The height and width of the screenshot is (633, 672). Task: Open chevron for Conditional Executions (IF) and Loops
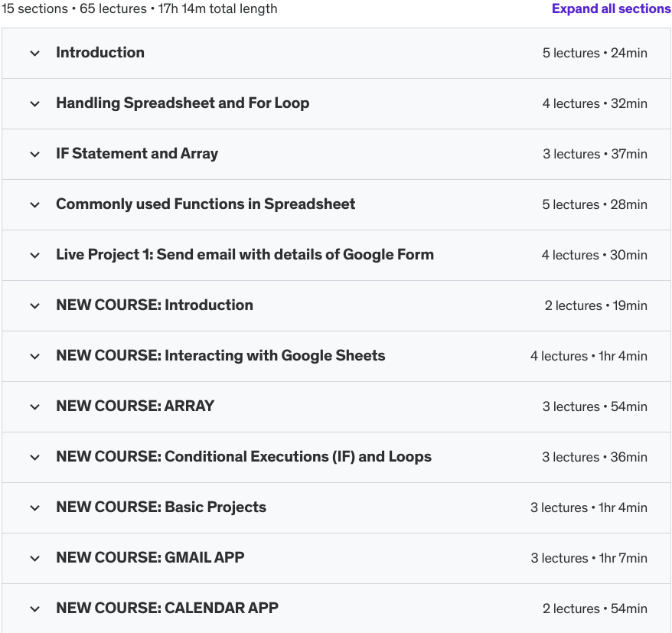tap(34, 458)
